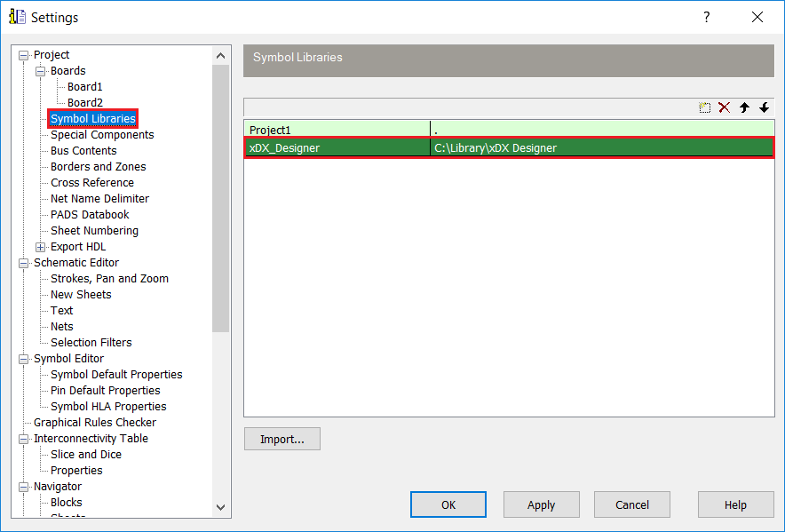Open Text settings in Schematic Editor
785x532 pixels.
[x=61, y=311]
